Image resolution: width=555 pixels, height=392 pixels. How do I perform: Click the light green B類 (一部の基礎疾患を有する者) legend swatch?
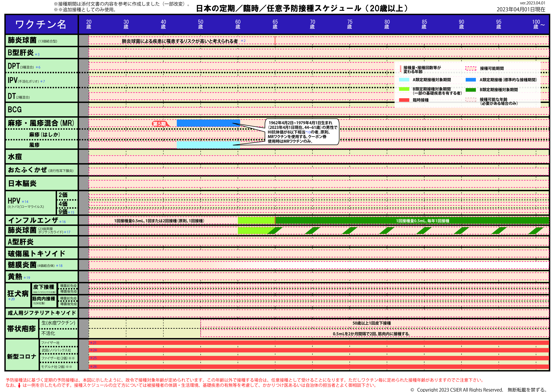(404, 89)
